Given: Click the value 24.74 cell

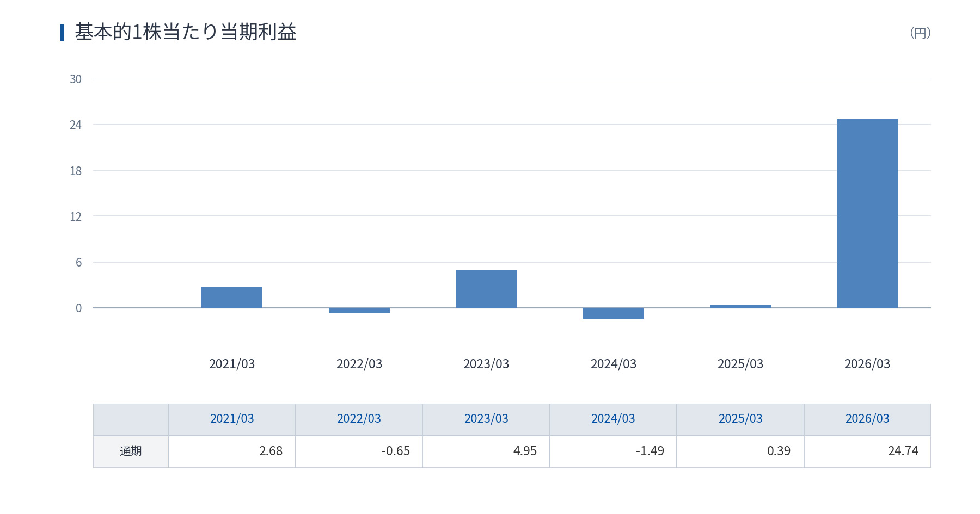Looking at the screenshot, I should [867, 451].
